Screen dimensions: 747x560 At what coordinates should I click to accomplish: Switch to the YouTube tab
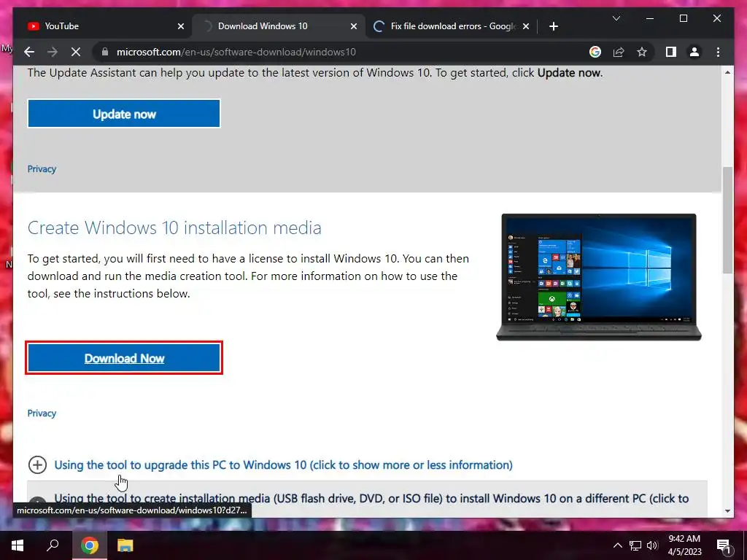click(101, 26)
